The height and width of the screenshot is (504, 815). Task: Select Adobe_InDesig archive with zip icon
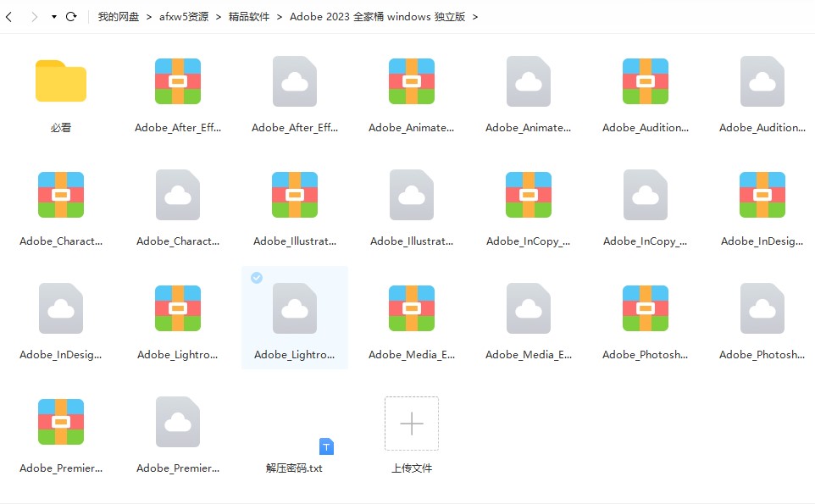click(762, 195)
